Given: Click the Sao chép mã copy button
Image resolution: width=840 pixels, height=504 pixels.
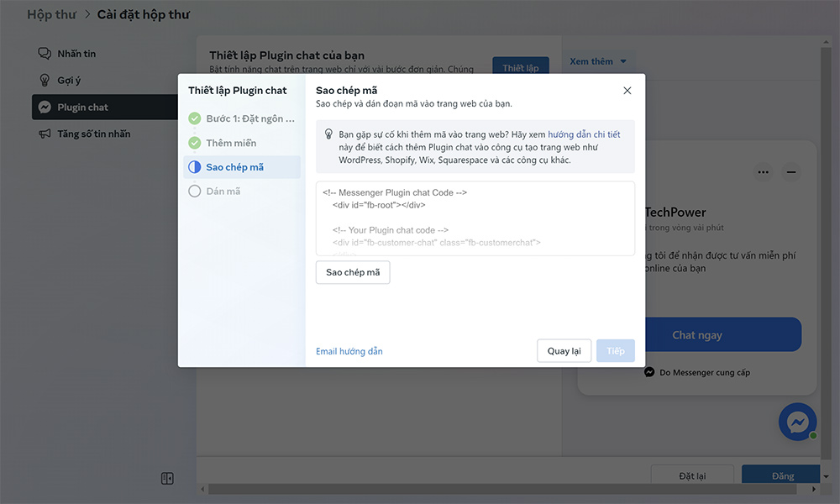Looking at the screenshot, I should [353, 272].
